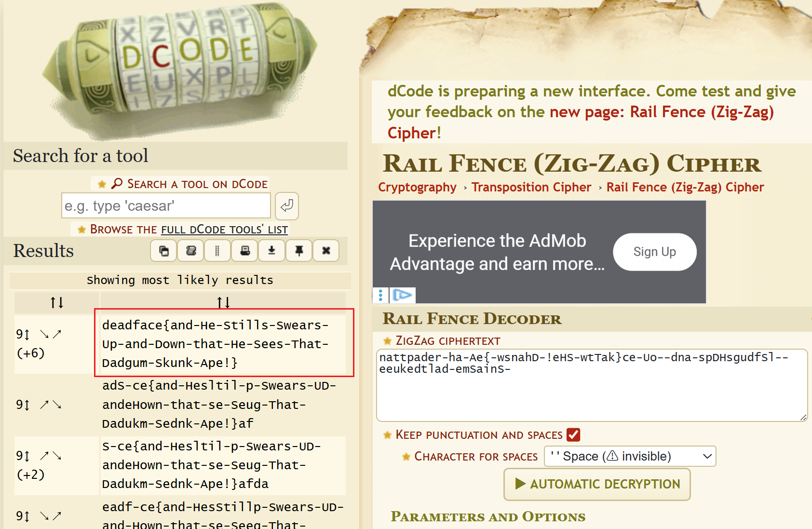Click Sign Up in the AdMob ad
The image size is (812, 529).
tap(654, 252)
